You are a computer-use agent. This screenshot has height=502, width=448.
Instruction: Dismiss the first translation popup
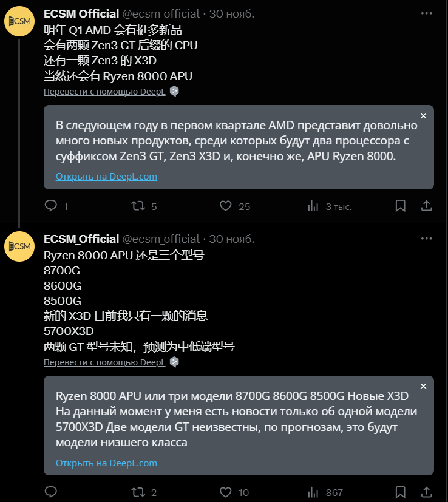point(423,115)
